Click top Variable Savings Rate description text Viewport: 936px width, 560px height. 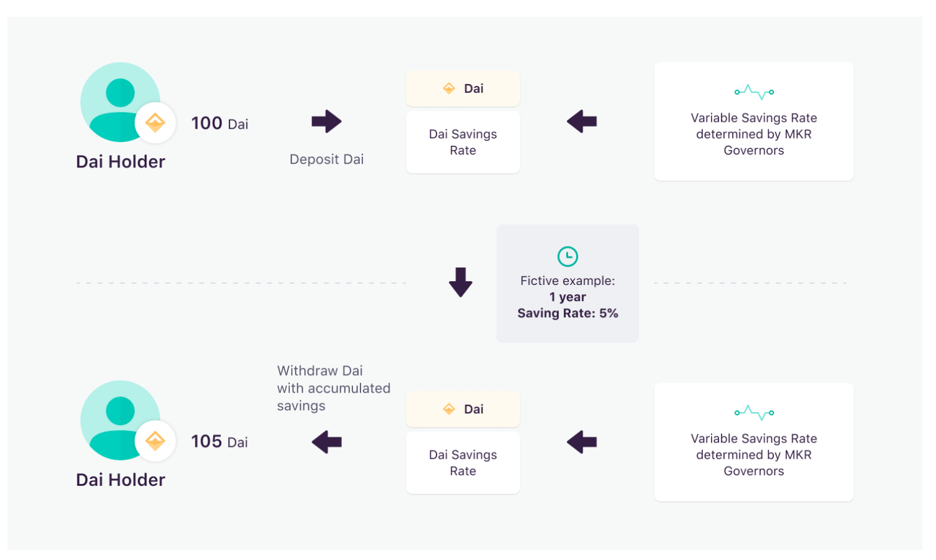(754, 134)
